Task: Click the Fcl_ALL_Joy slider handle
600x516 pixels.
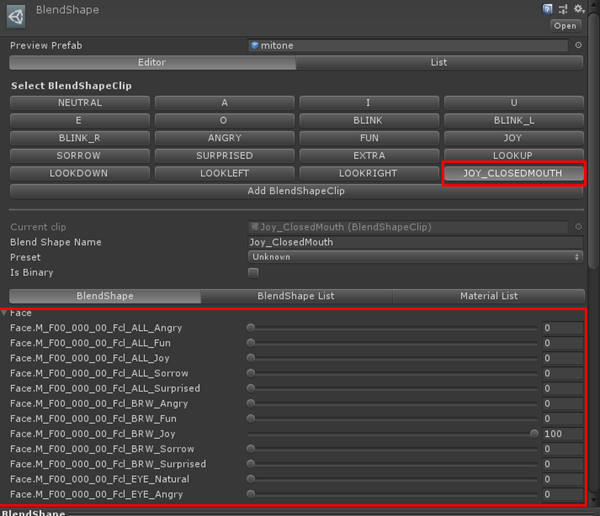Action: 251,358
